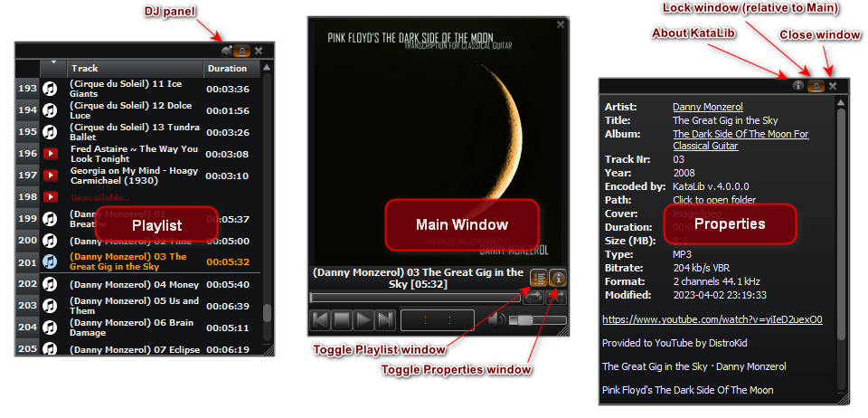Click the album cover art
This screenshot has width=868, height=418.
tap(438, 141)
